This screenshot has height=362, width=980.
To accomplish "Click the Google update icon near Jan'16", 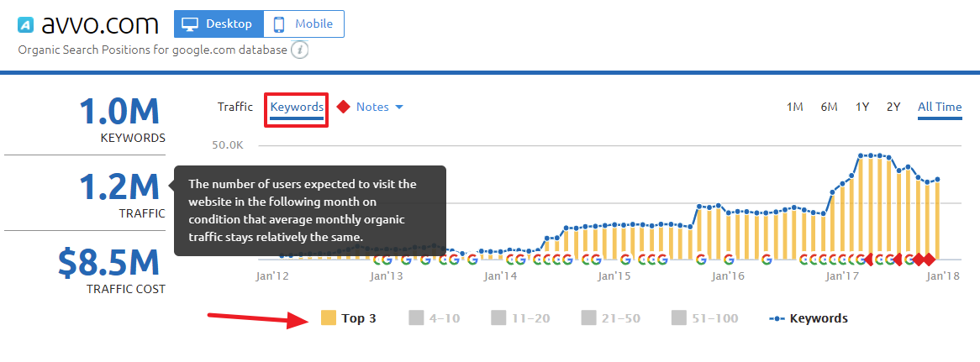I will [x=728, y=260].
